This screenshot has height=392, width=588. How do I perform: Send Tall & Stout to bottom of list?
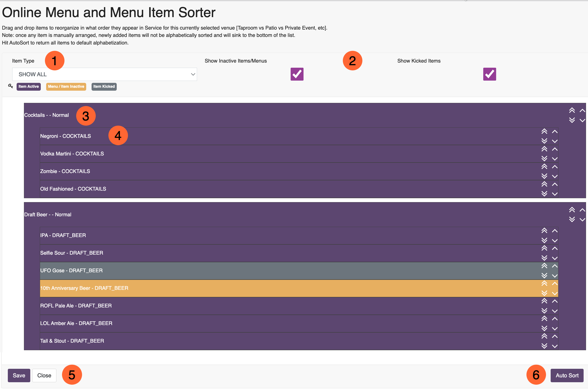click(544, 346)
